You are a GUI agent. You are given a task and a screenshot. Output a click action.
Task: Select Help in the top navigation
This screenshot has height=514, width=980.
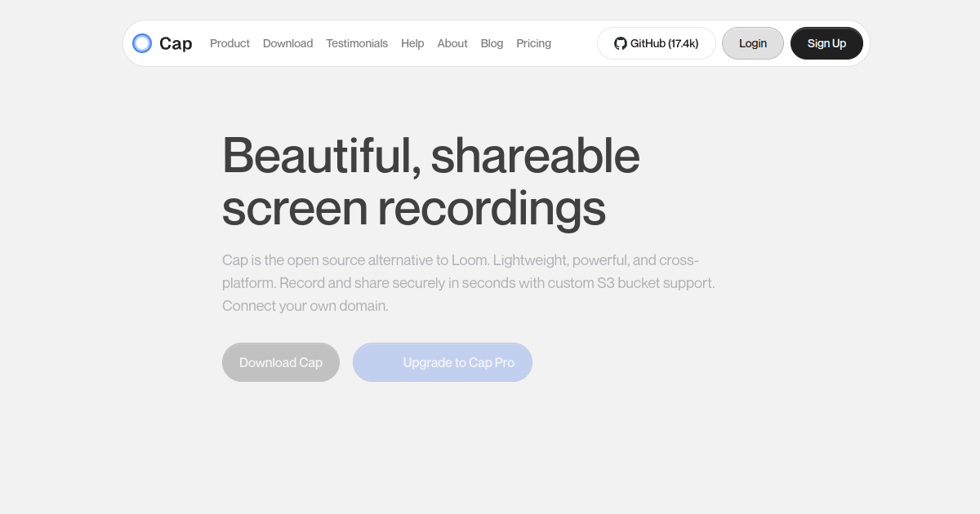tap(412, 43)
